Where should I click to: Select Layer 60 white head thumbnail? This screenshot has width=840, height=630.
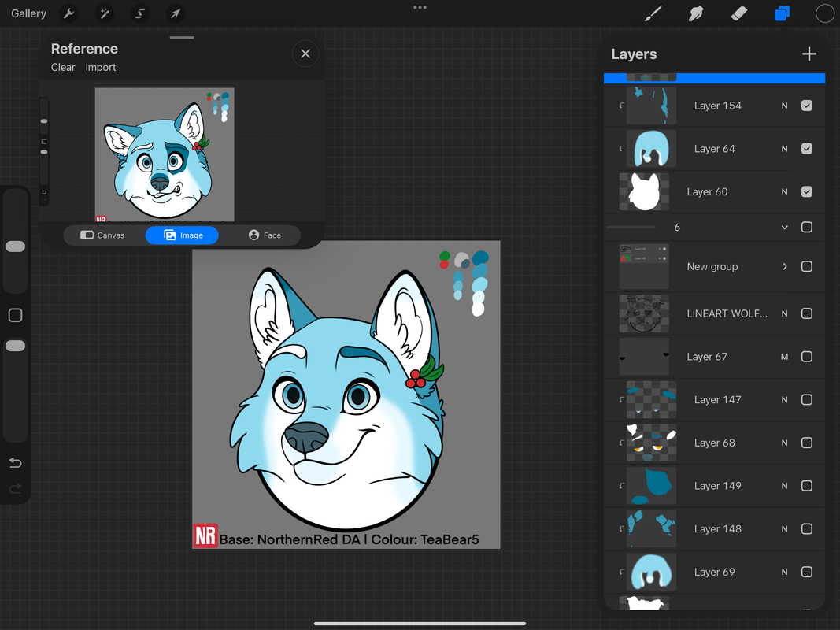(x=644, y=192)
